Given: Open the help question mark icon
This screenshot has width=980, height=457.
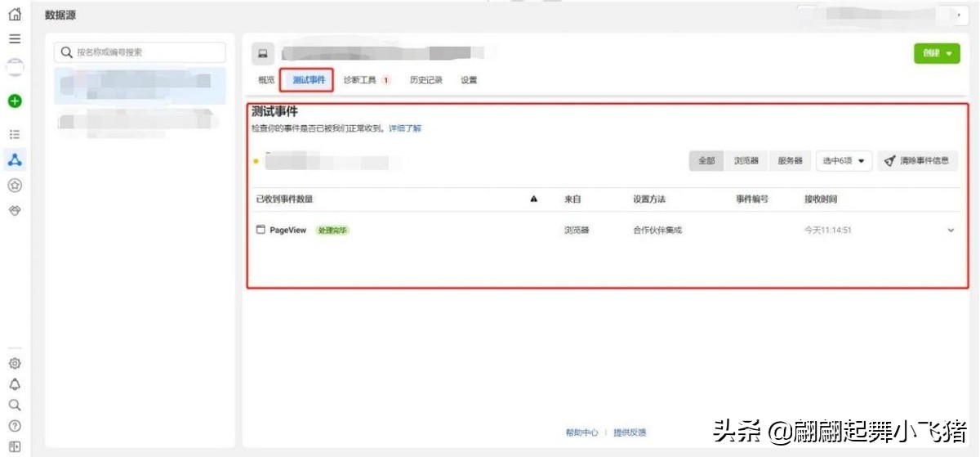Looking at the screenshot, I should tap(15, 426).
